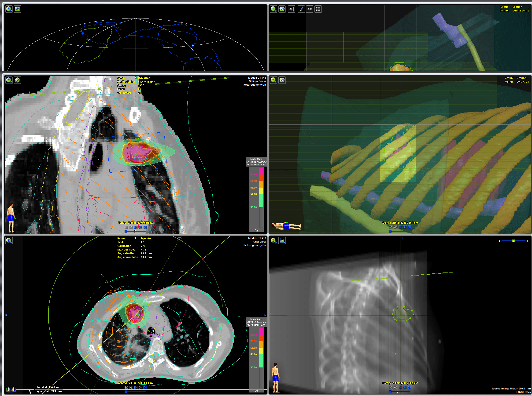
Task: Click the B–T depth slider handle in DRR view
Action: tap(513, 241)
